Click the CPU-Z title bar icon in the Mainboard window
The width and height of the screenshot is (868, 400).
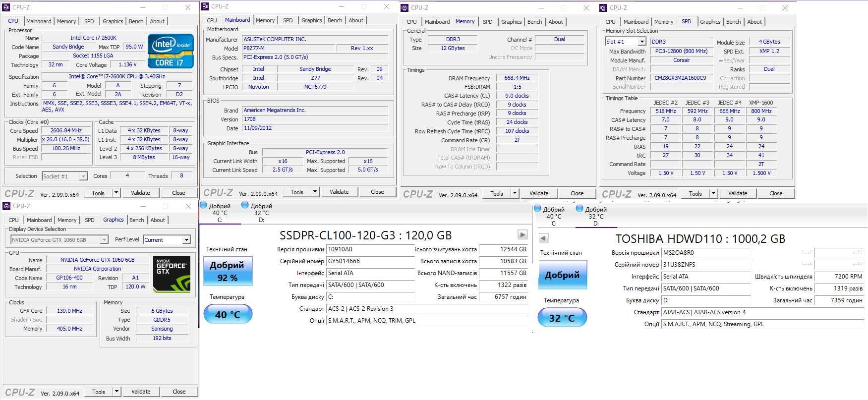pyautogui.click(x=205, y=6)
